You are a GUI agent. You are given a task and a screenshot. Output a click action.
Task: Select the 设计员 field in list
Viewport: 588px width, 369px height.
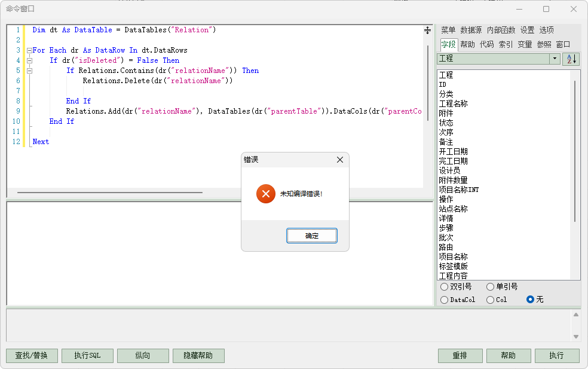[449, 170]
